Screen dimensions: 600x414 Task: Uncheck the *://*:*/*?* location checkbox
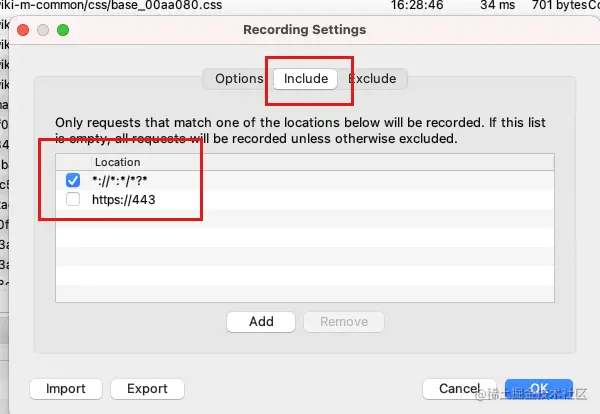click(73, 180)
